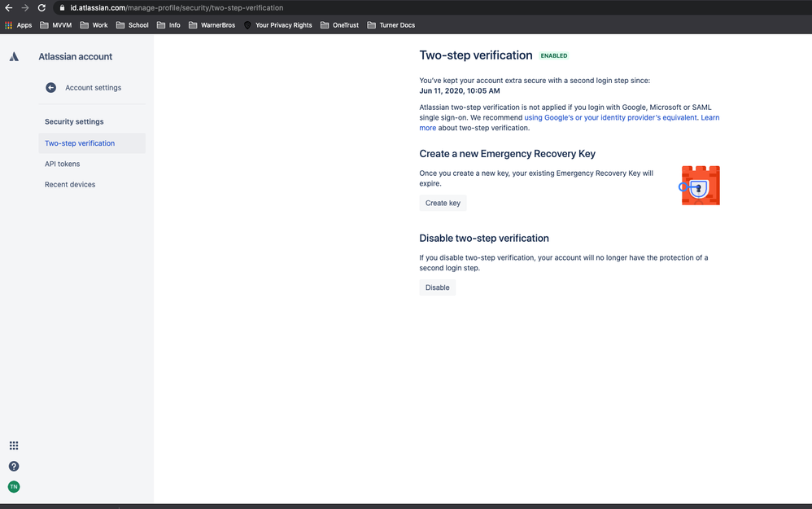Click the Atlassian account title
This screenshot has width=812, height=509.
point(75,56)
